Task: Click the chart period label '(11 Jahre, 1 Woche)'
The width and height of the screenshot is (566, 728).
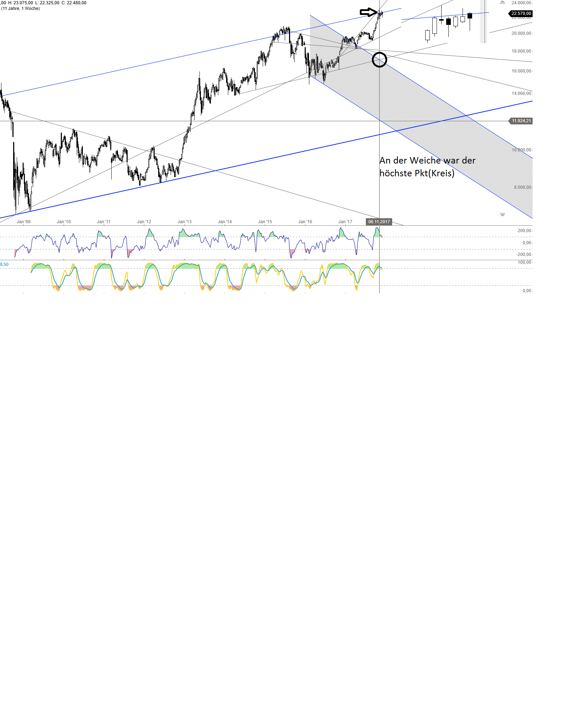Action: coord(20,9)
